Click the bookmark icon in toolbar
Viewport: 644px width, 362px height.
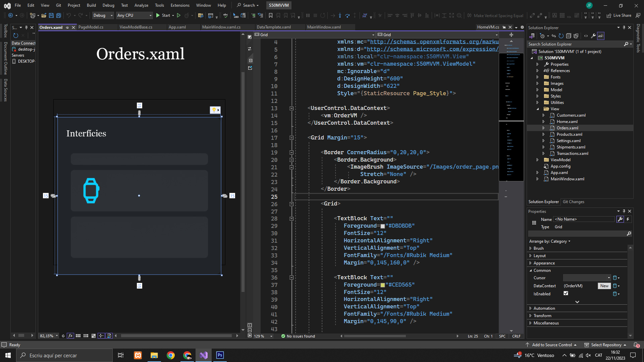point(271,15)
